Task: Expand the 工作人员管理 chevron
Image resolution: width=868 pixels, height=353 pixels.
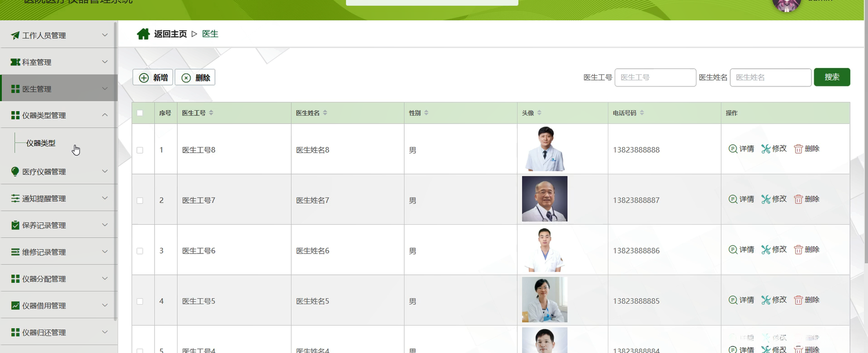Action: (x=105, y=35)
